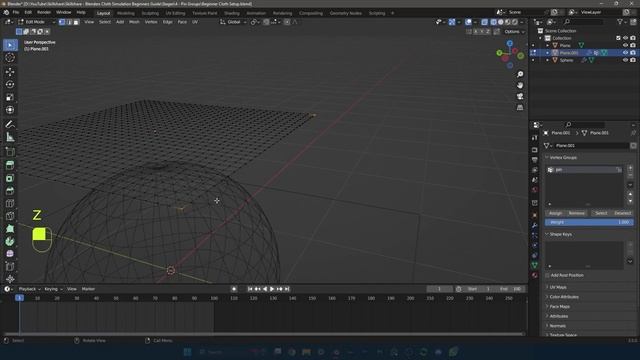Select the Edge Slide tool
Viewport: 640px width, 360px height.
tap(10, 267)
